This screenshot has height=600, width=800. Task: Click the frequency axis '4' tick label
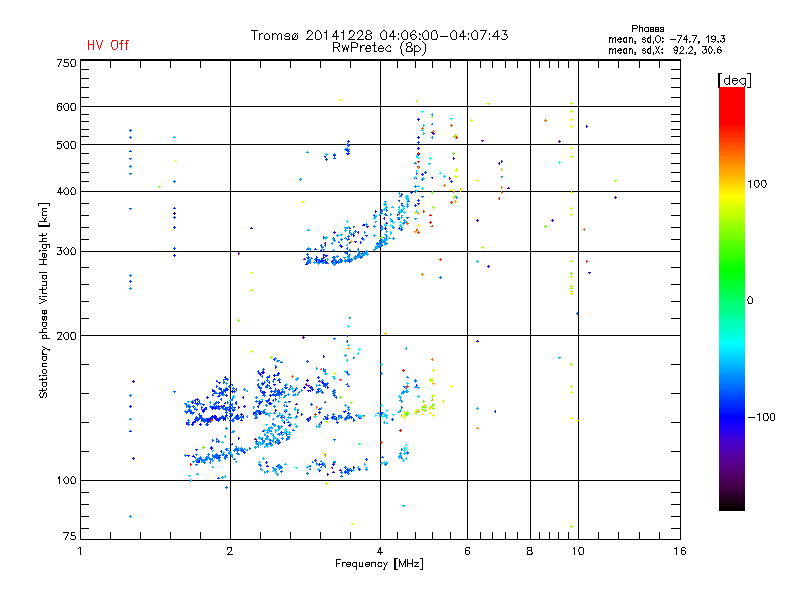(380, 551)
